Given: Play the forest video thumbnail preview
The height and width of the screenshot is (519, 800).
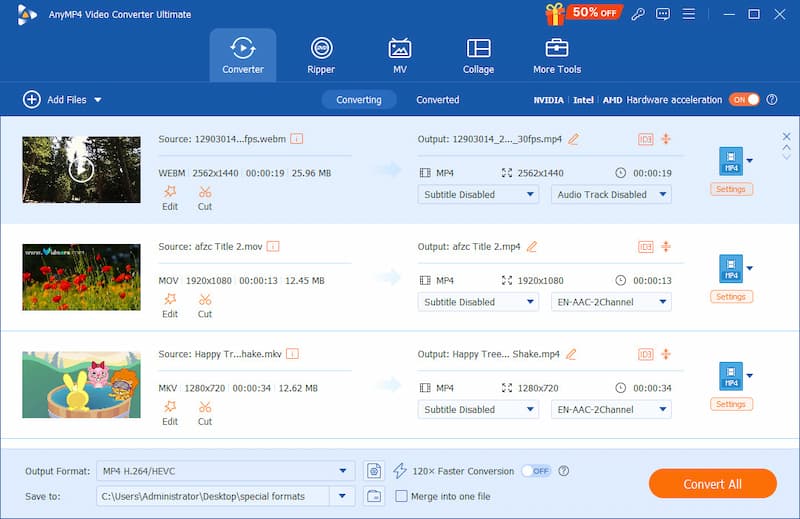Looking at the screenshot, I should tap(81, 169).
